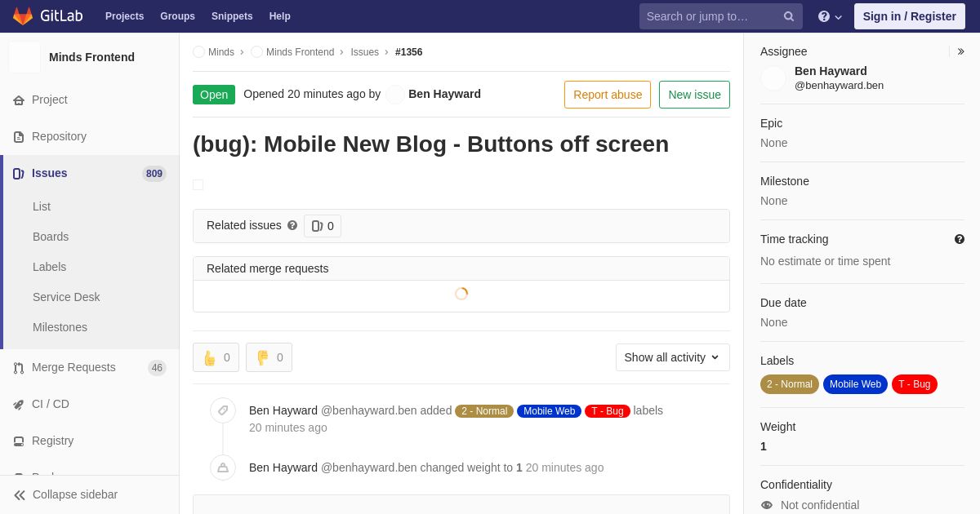Give the issue a thumbs up
Viewport: 980px width, 514px height.
point(216,357)
